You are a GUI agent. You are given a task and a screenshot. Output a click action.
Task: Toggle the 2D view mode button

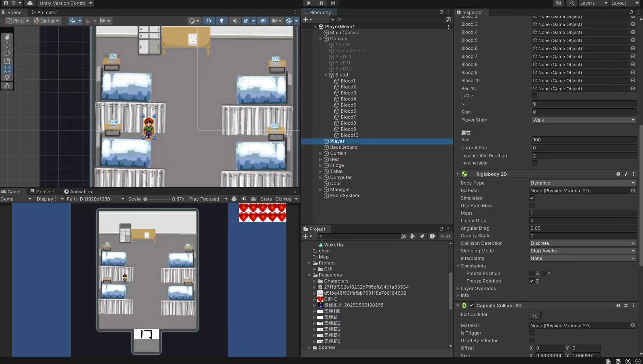(x=208, y=21)
